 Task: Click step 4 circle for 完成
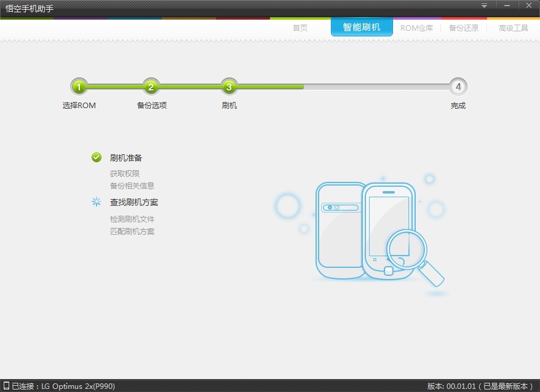pyautogui.click(x=458, y=87)
